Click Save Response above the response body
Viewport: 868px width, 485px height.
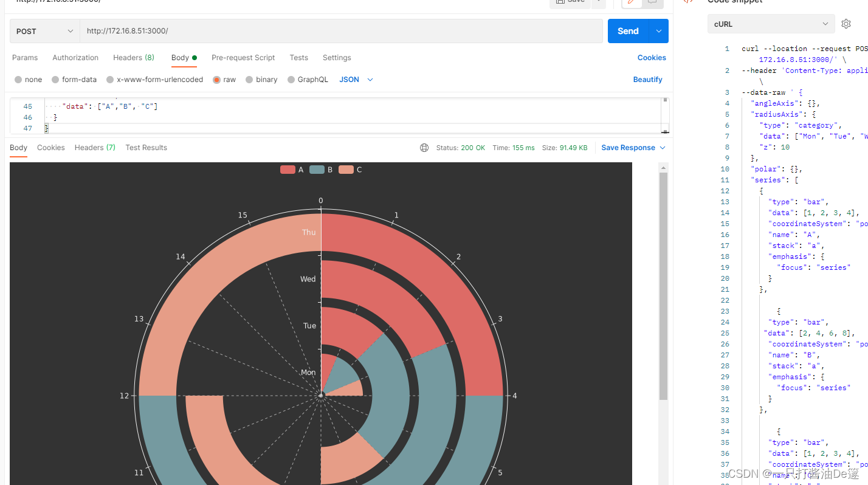pyautogui.click(x=628, y=147)
